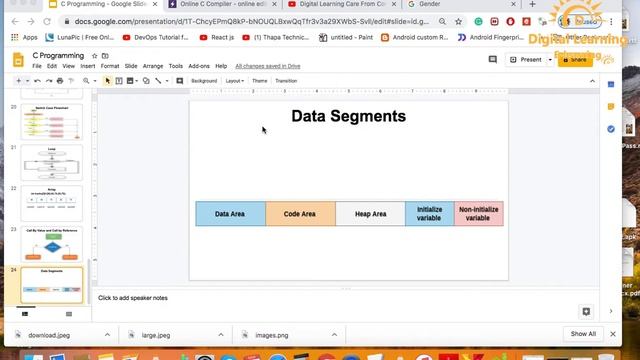
Task: Click the browser address bar URL
Action: coord(251,22)
